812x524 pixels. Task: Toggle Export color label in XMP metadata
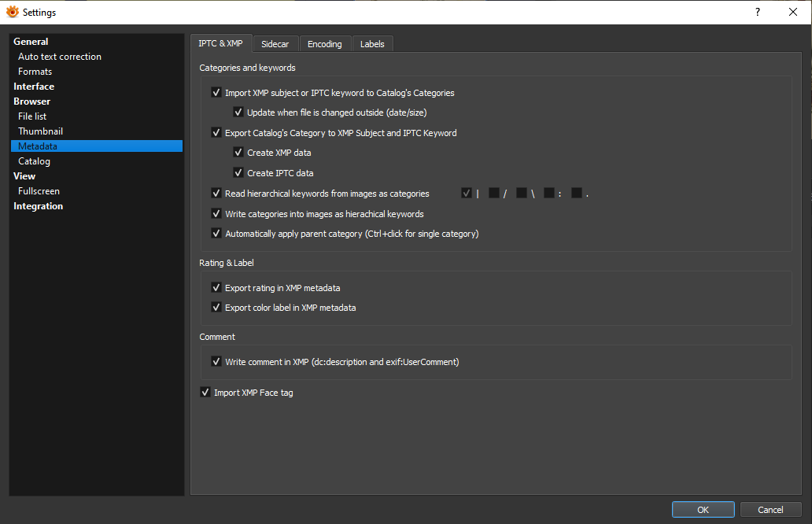(216, 308)
